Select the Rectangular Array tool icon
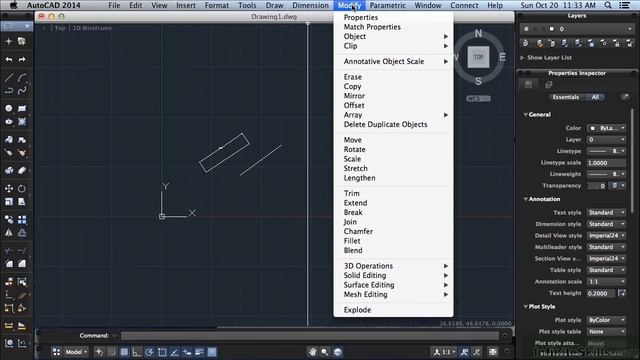 [x=22, y=220]
